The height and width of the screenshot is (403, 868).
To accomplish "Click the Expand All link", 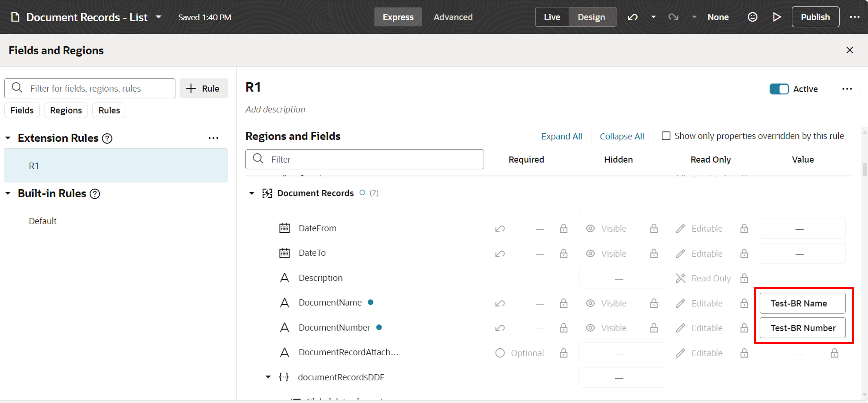I will click(561, 136).
